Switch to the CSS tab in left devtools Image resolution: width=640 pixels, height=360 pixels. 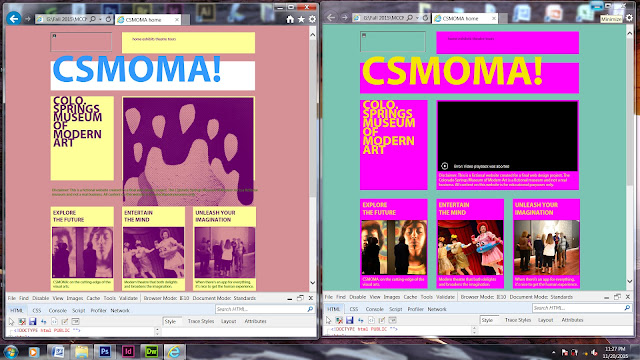tap(37, 311)
